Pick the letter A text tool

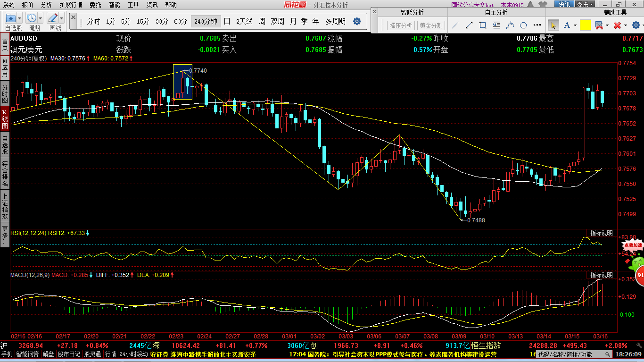[566, 25]
